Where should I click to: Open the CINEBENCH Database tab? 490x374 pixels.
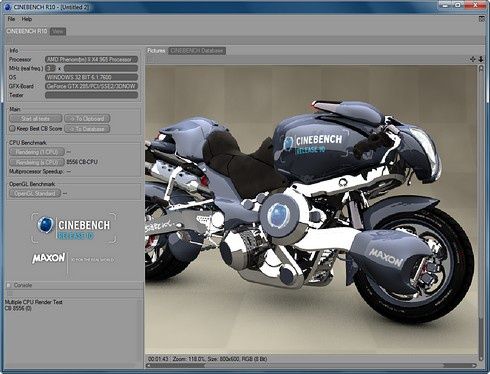pos(197,51)
